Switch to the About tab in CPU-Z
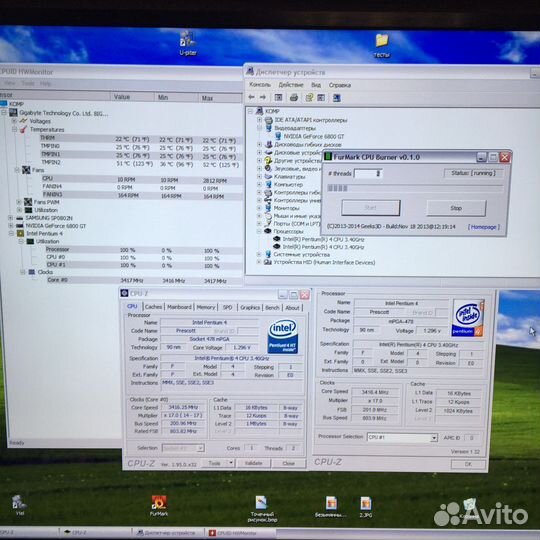The image size is (540, 540). (x=292, y=308)
